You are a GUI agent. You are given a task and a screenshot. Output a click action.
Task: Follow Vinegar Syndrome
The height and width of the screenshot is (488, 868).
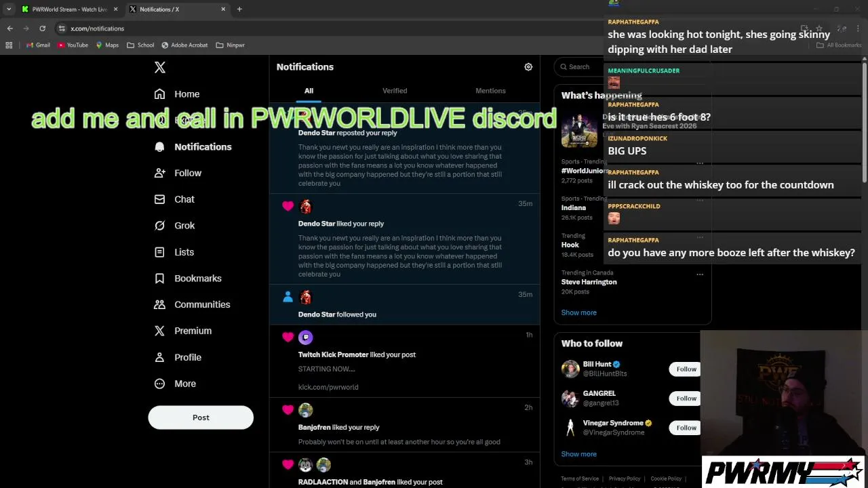pos(686,428)
